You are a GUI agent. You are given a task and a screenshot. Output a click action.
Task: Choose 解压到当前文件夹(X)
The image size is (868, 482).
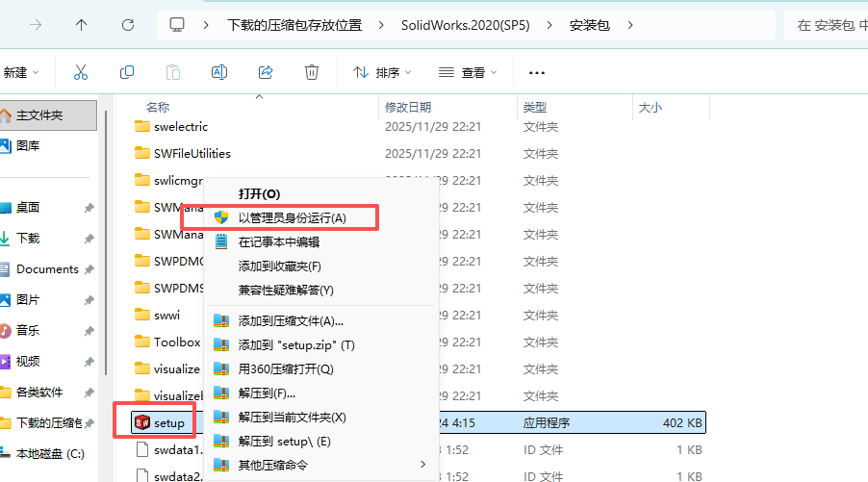[x=293, y=418]
